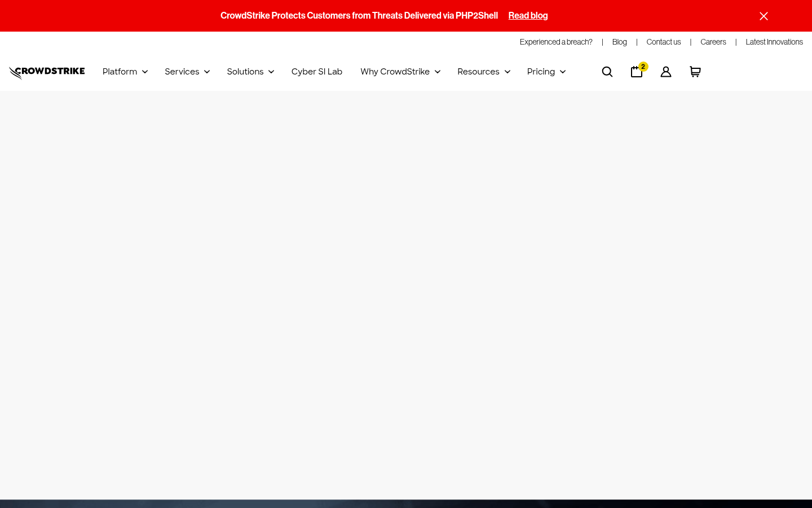This screenshot has height=508, width=812.
Task: Open the calendar icon with badge 2
Action: 638,71
